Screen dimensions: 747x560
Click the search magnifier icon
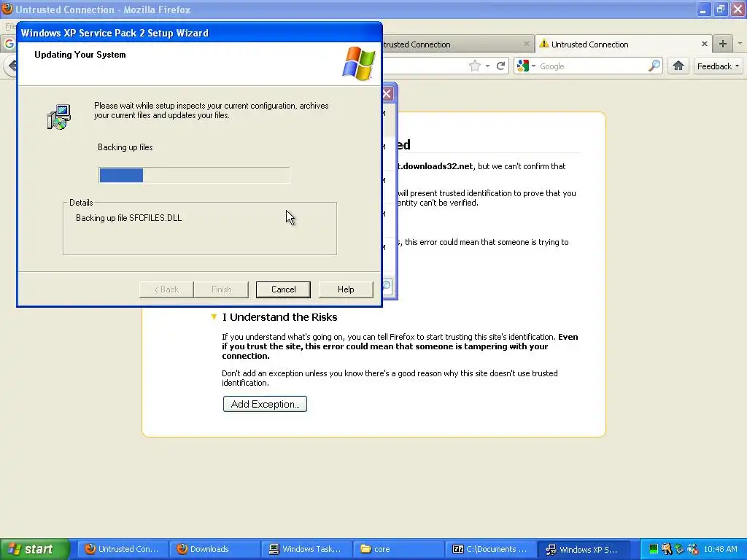(x=654, y=66)
